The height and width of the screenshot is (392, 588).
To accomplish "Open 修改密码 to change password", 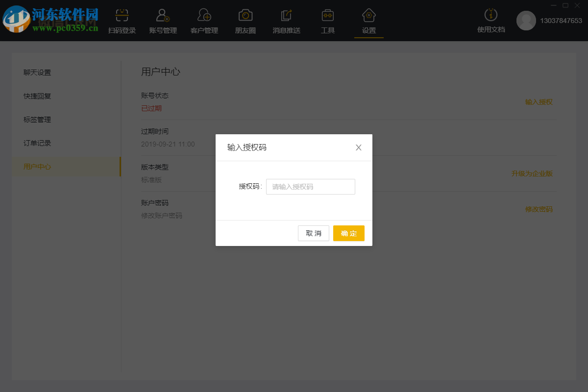I will coord(540,209).
